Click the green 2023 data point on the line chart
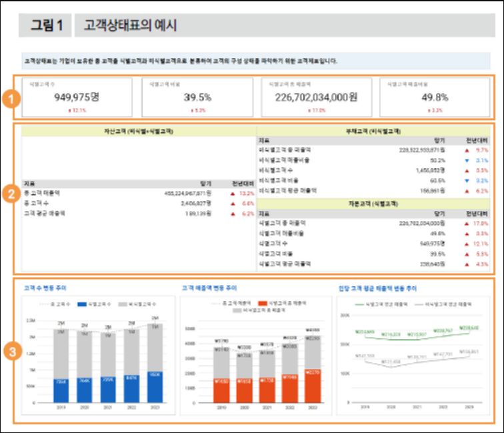The image size is (504, 433). (469, 333)
